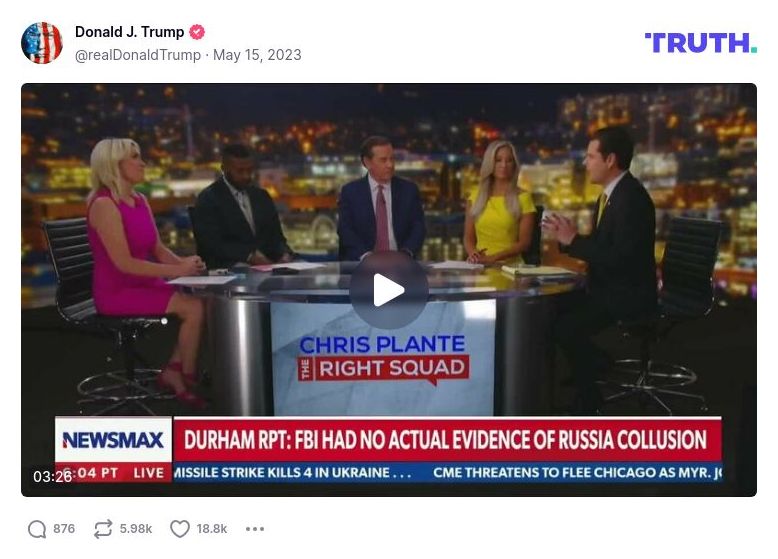Open the May 15, 2023 timestamp

[257, 55]
